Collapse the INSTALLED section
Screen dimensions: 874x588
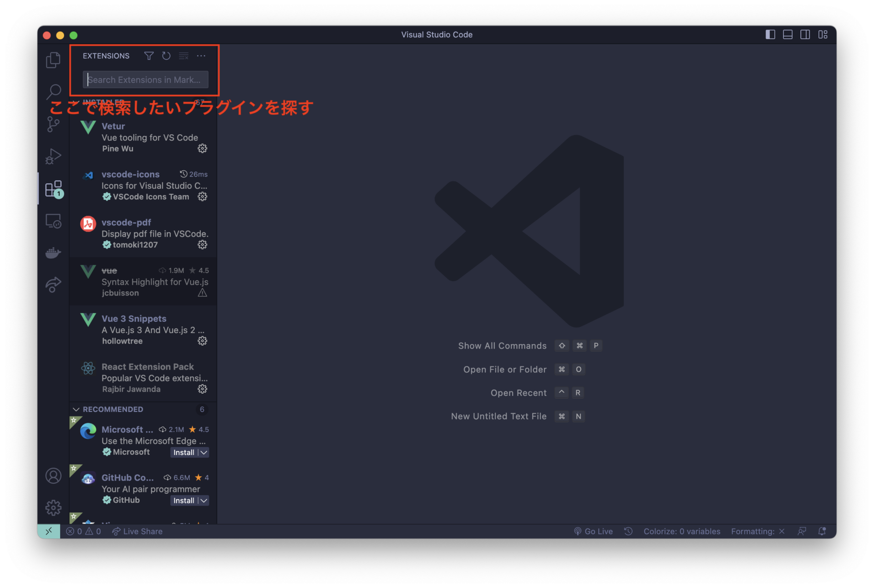tap(76, 102)
